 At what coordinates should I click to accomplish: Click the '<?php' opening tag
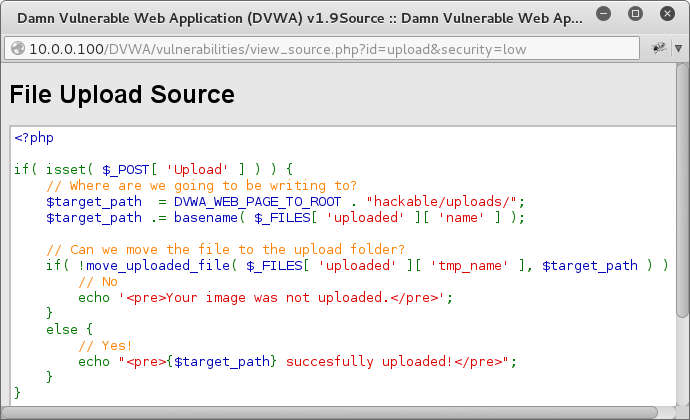(34, 138)
